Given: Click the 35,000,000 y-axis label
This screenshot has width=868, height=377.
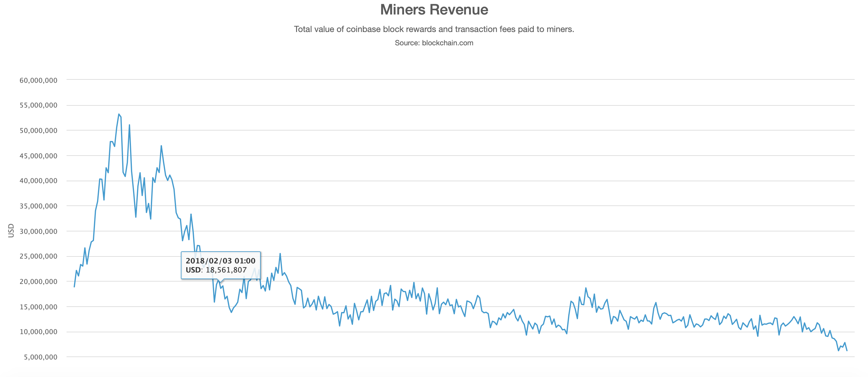Looking at the screenshot, I should [x=38, y=206].
